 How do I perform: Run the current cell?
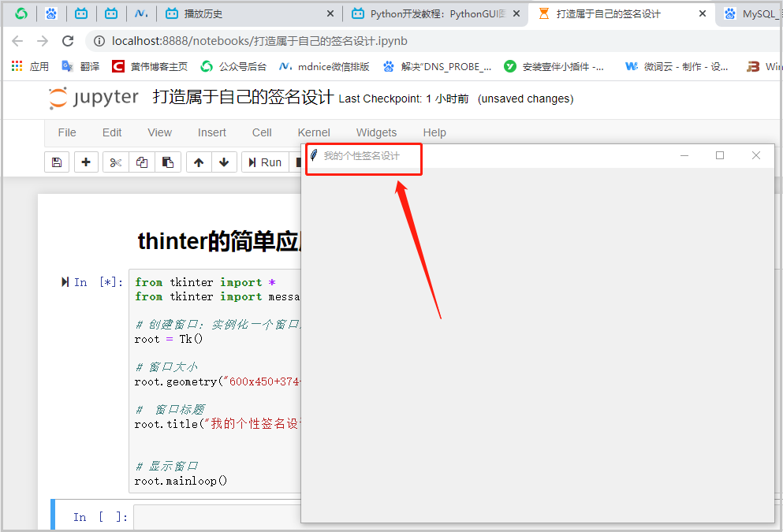tap(265, 162)
